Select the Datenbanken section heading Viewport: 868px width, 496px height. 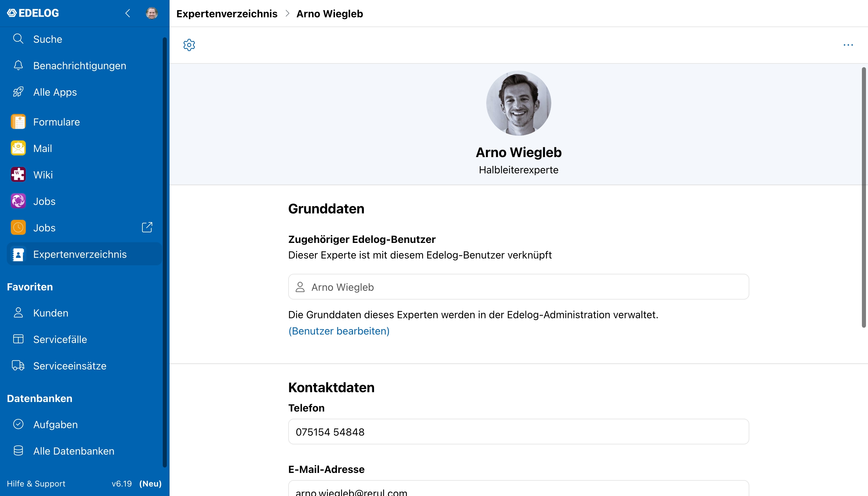(x=39, y=398)
